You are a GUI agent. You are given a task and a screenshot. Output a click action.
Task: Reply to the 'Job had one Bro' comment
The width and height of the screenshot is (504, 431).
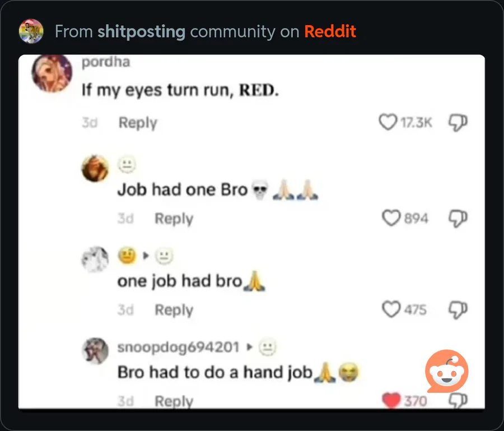coord(174,219)
